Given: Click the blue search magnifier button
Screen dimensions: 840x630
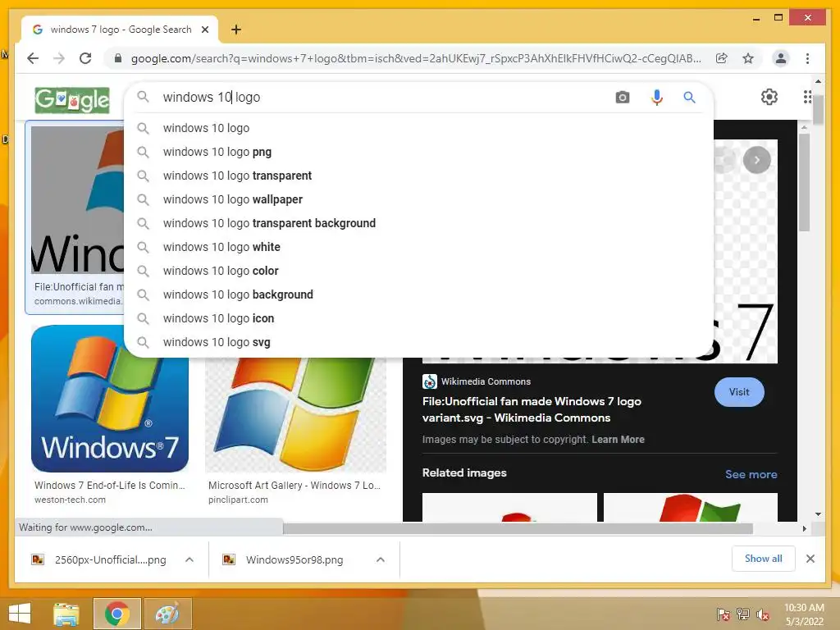Looking at the screenshot, I should [689, 97].
